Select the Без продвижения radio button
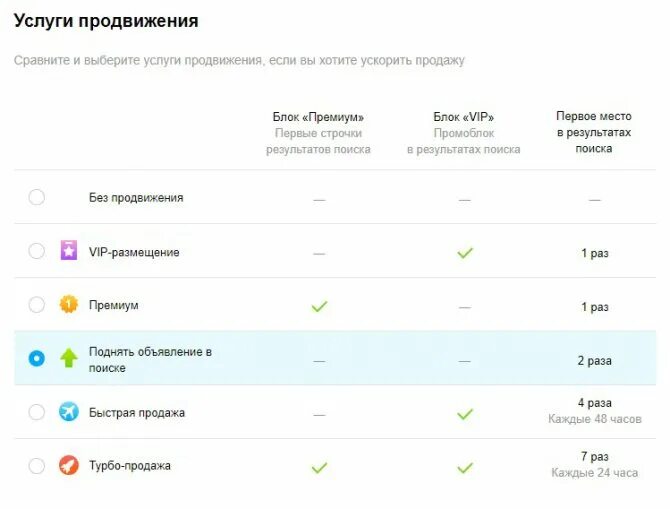 [36, 197]
